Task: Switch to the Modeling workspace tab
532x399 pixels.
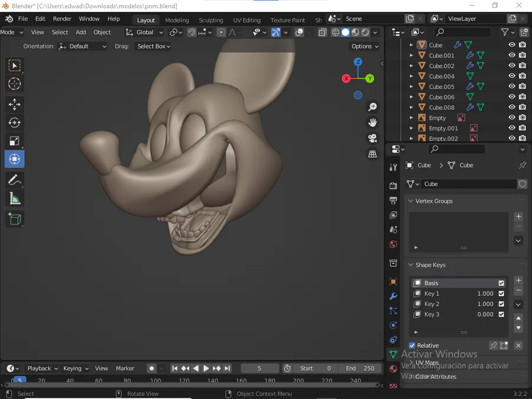Action: [x=177, y=20]
